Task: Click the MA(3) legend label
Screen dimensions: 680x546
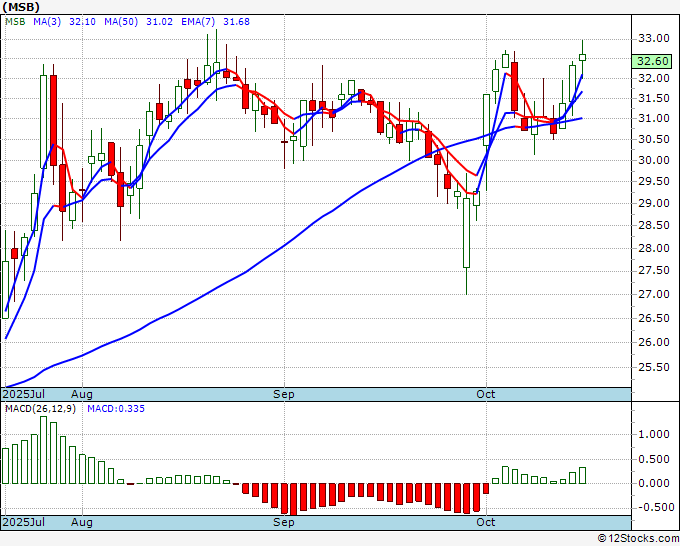Action: (47, 21)
